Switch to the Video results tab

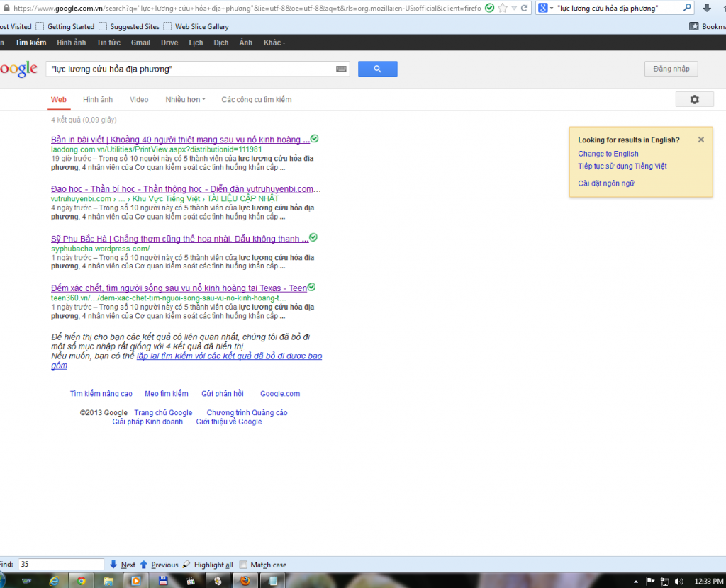tap(139, 99)
